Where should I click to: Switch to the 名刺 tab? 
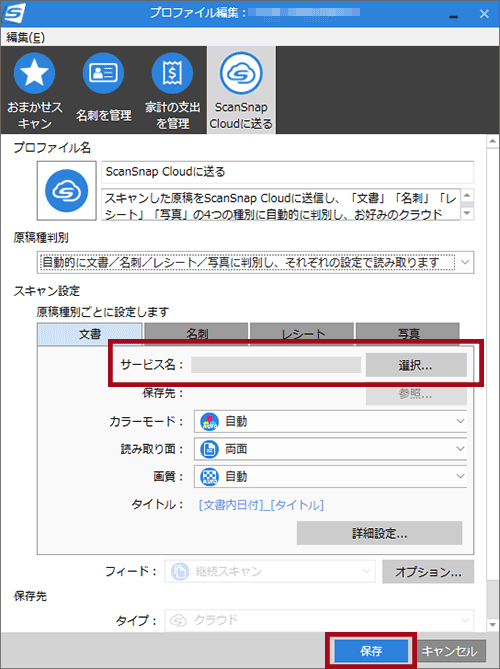pos(196,334)
